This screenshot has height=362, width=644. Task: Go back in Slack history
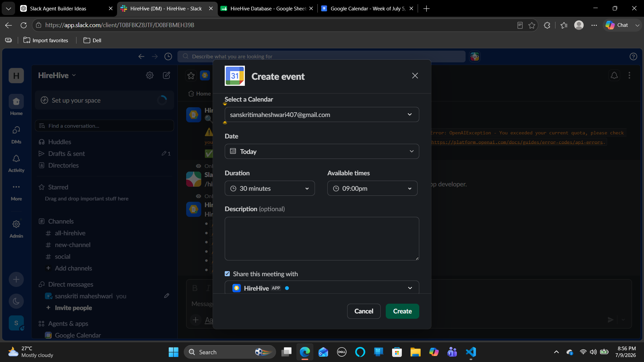[141, 56]
